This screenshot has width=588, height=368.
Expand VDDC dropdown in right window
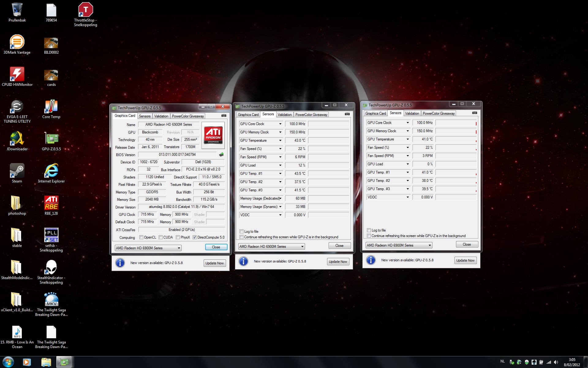coord(407,197)
